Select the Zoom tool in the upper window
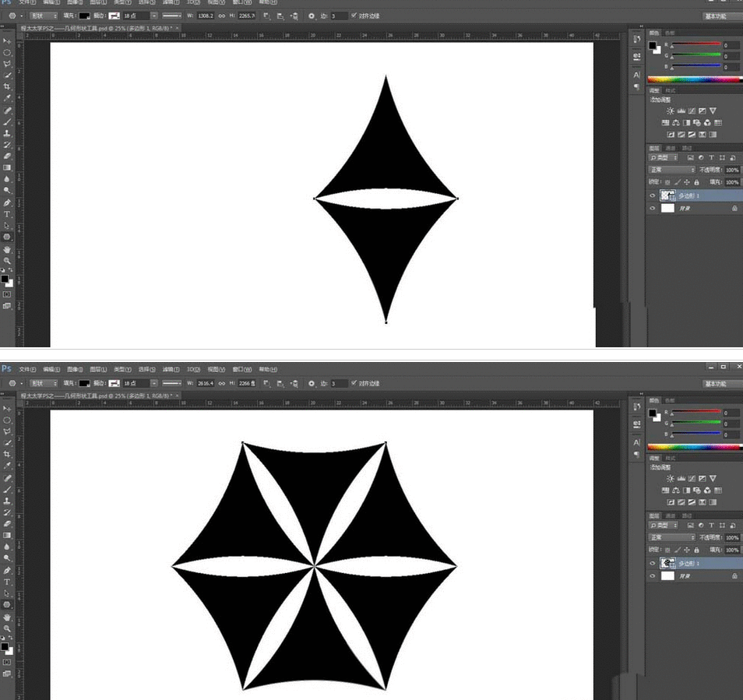743x700 pixels. (x=7, y=260)
